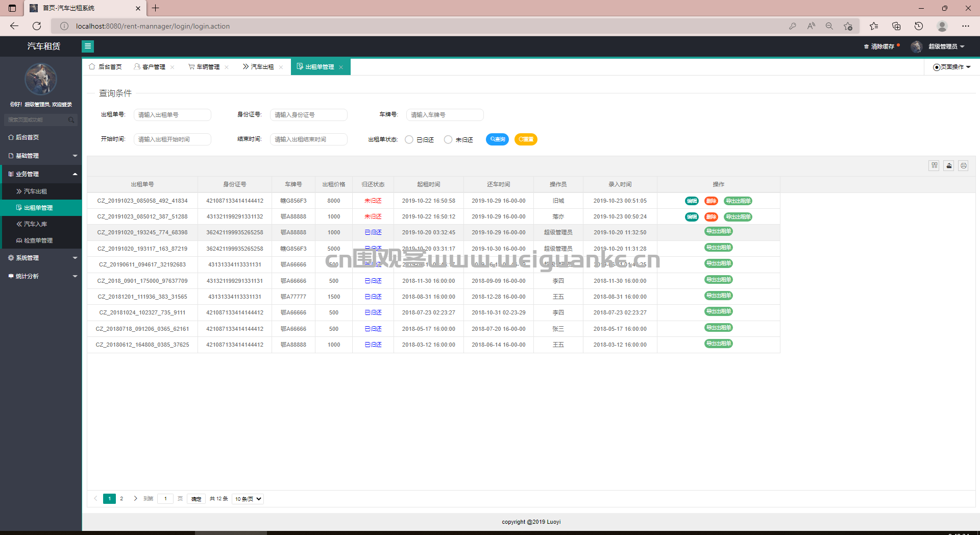Image resolution: width=980 pixels, height=535 pixels.
Task: Open the browser favorites list icon
Action: click(874, 26)
